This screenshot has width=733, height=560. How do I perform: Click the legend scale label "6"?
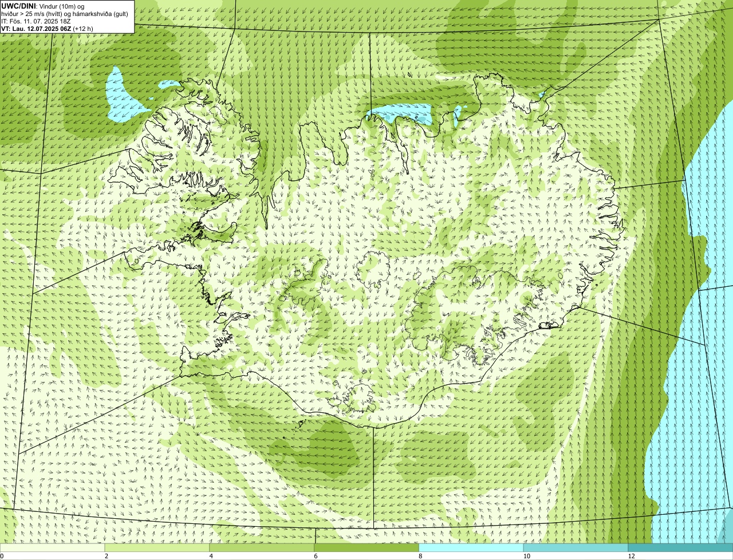pos(316,556)
